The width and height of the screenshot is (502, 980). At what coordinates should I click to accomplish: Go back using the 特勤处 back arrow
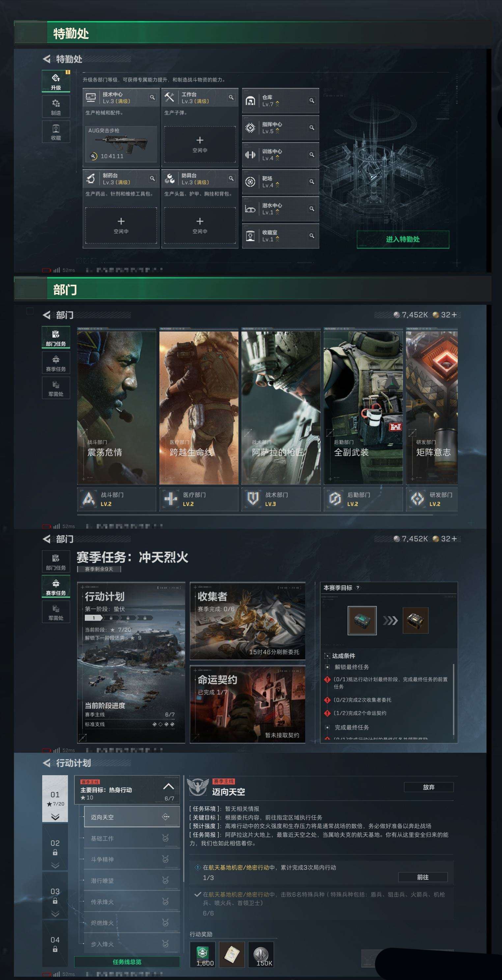(46, 59)
